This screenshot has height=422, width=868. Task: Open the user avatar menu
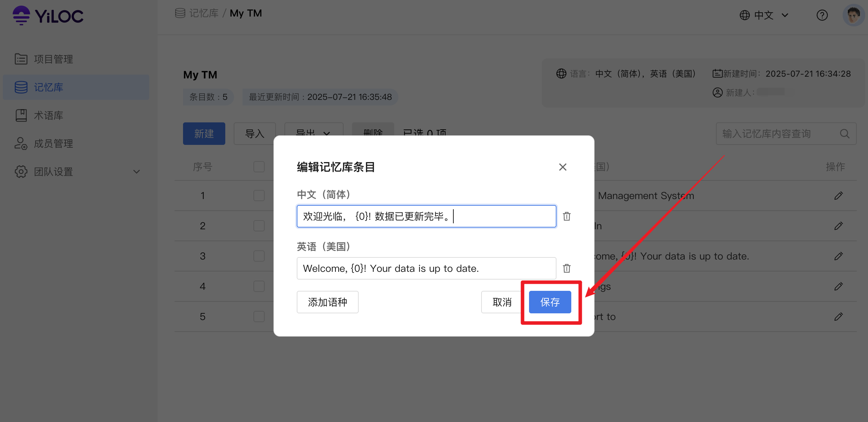pyautogui.click(x=854, y=15)
